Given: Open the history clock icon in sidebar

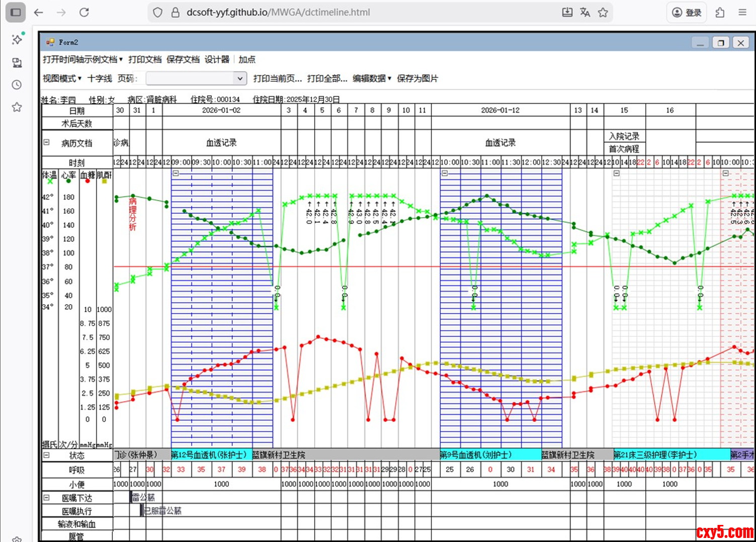Looking at the screenshot, I should point(17,84).
